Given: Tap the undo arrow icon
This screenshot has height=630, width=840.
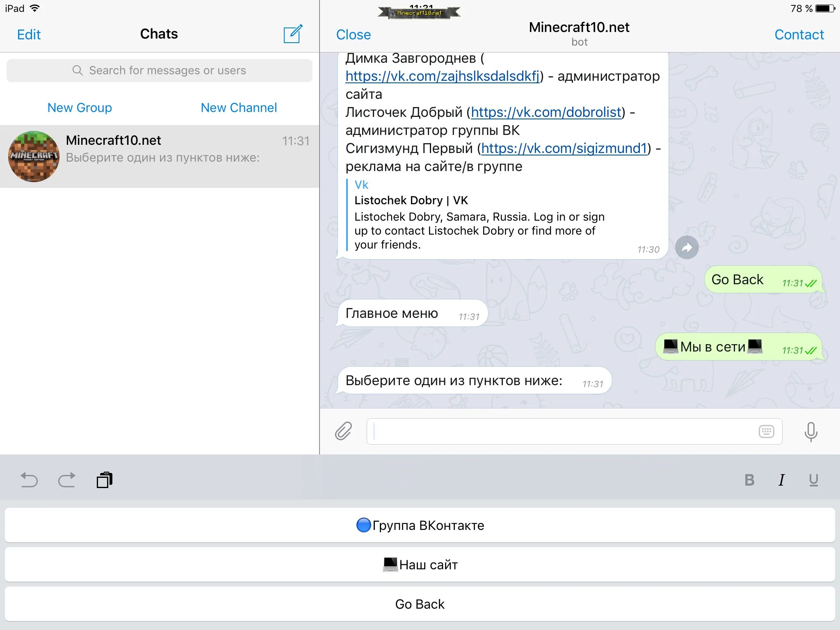Looking at the screenshot, I should [x=29, y=479].
